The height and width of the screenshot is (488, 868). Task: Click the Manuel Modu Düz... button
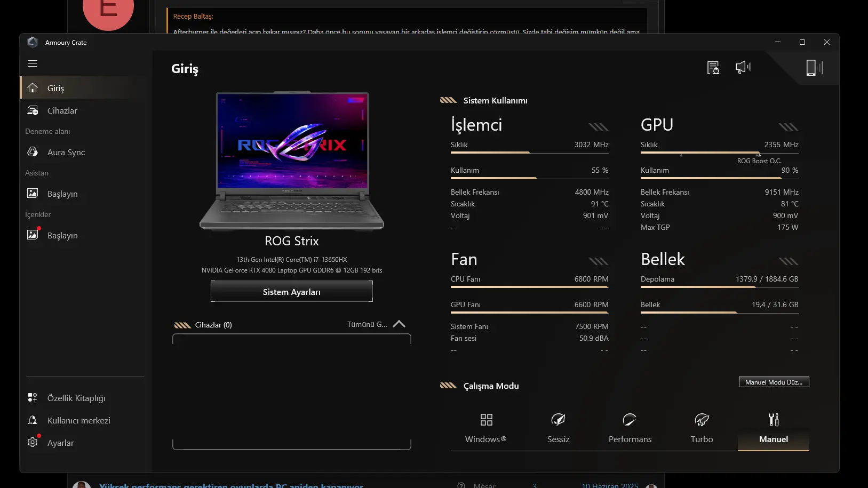coord(774,382)
